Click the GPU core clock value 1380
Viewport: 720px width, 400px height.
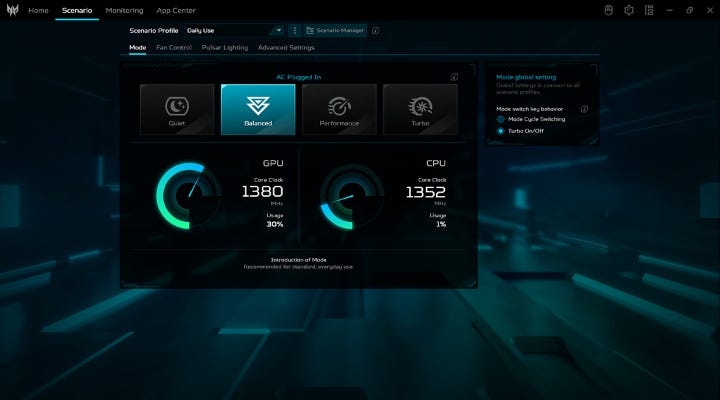(262, 192)
